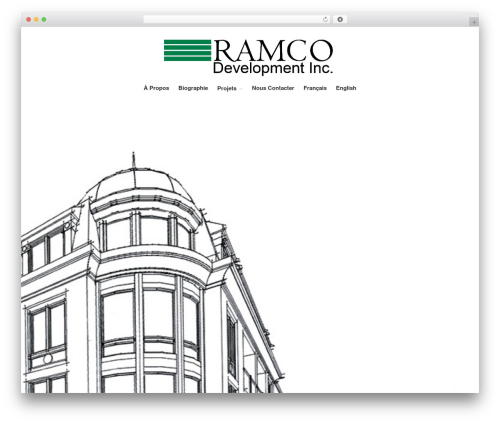Maximize the window with green button

click(x=44, y=20)
